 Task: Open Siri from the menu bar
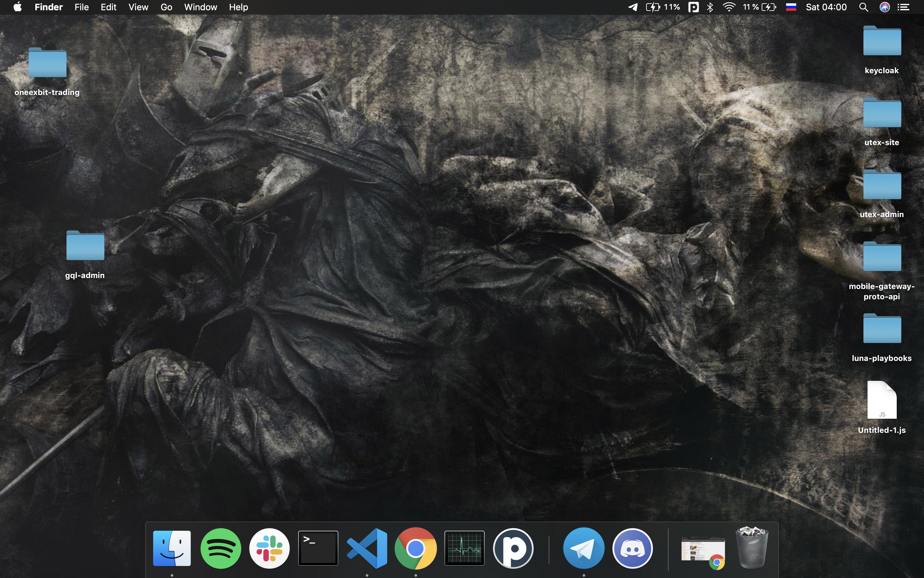[885, 7]
